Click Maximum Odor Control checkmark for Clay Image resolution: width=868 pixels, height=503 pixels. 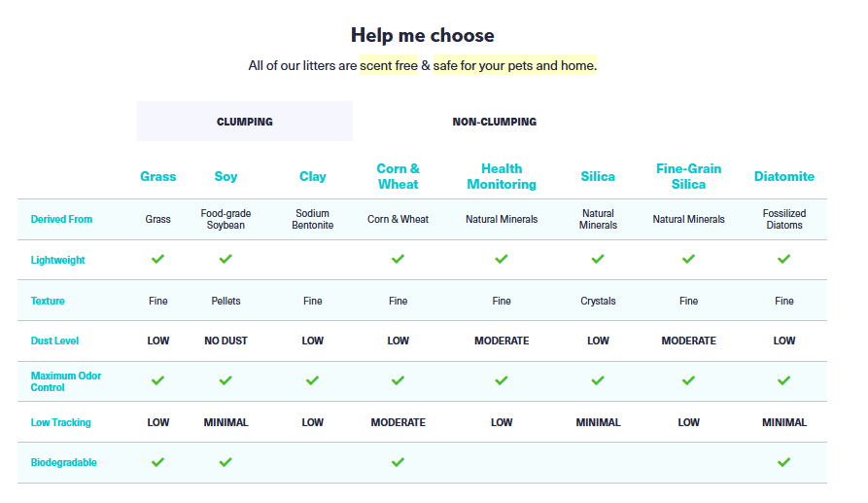pos(312,380)
